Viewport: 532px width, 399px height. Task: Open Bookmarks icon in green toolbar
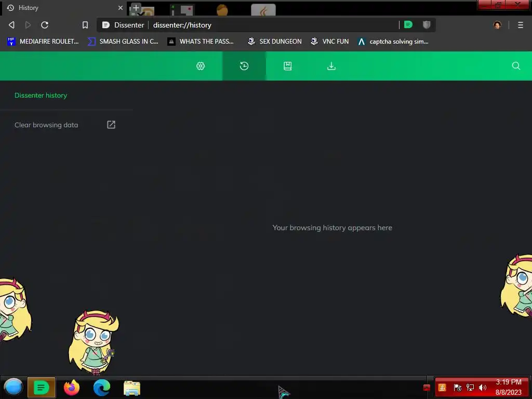coord(288,66)
